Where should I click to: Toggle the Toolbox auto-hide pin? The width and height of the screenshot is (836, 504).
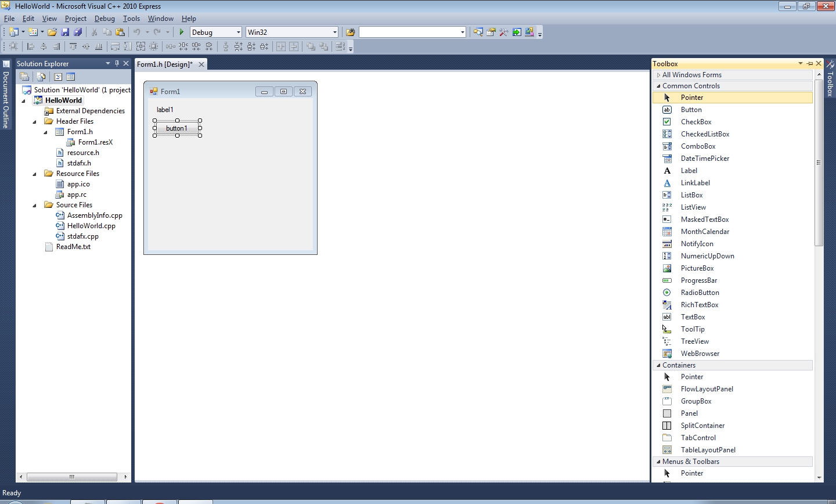810,64
